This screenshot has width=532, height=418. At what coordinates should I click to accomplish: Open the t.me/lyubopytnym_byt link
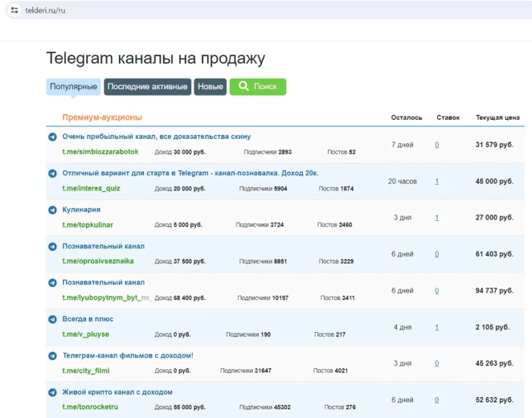click(106, 298)
